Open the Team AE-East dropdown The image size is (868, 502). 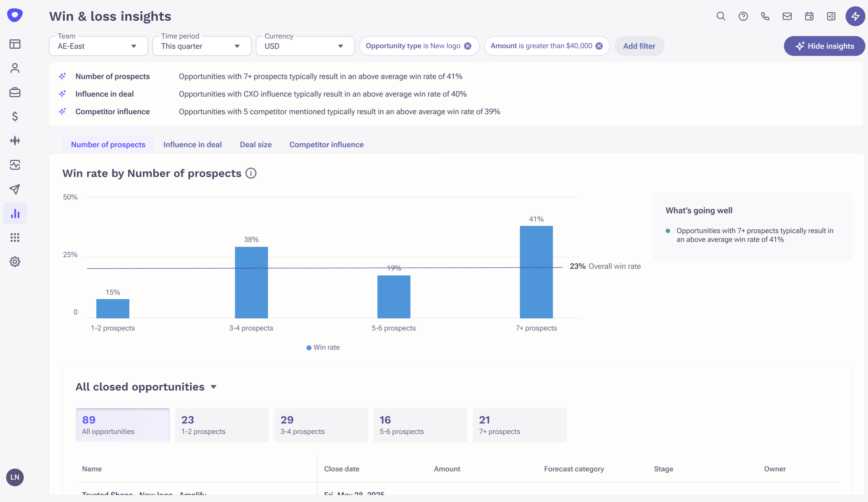tap(98, 46)
